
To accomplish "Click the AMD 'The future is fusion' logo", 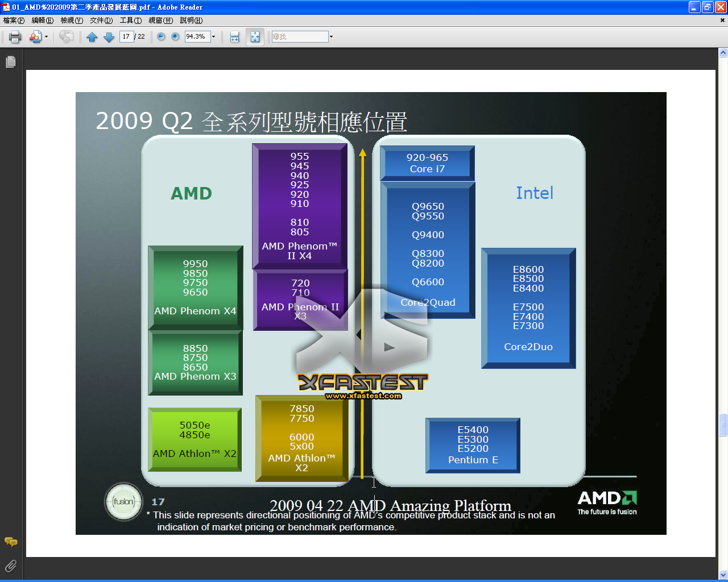I will pos(607,503).
